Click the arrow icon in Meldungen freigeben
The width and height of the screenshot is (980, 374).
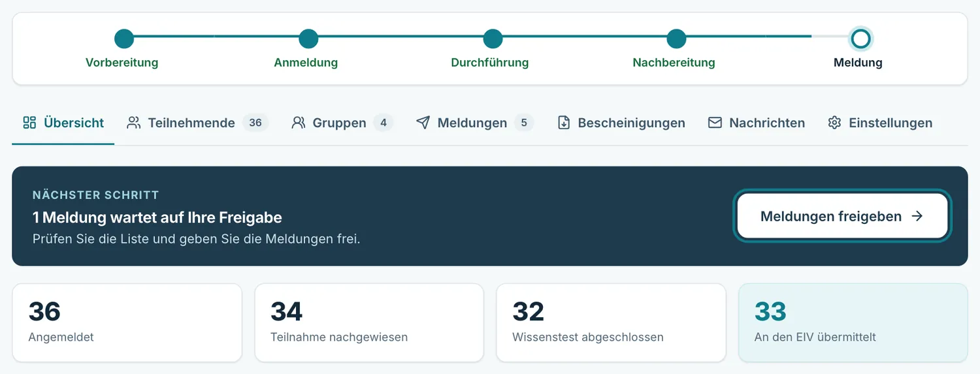[917, 216]
